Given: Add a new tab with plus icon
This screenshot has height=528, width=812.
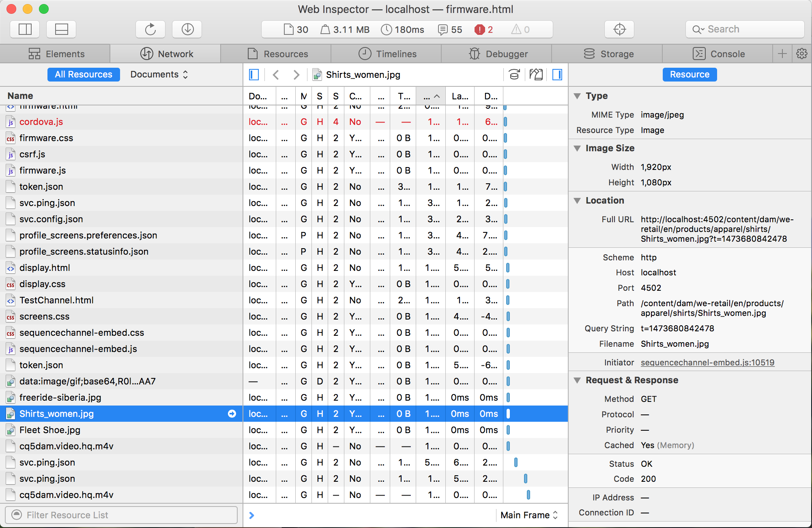Looking at the screenshot, I should tap(782, 54).
